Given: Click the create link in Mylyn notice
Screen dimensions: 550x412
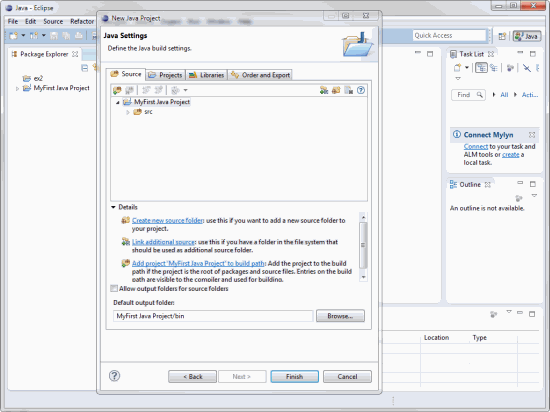Looking at the screenshot, I should coord(511,155).
